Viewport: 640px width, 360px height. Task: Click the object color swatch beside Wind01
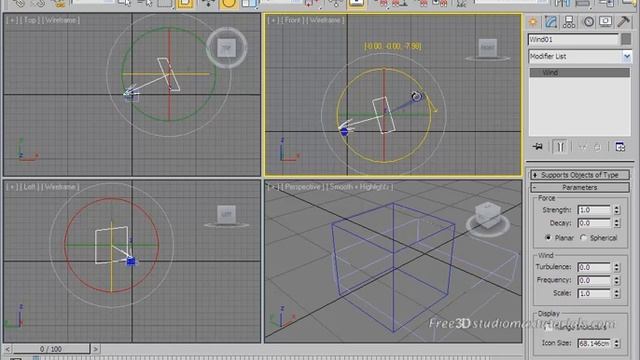click(x=626, y=39)
